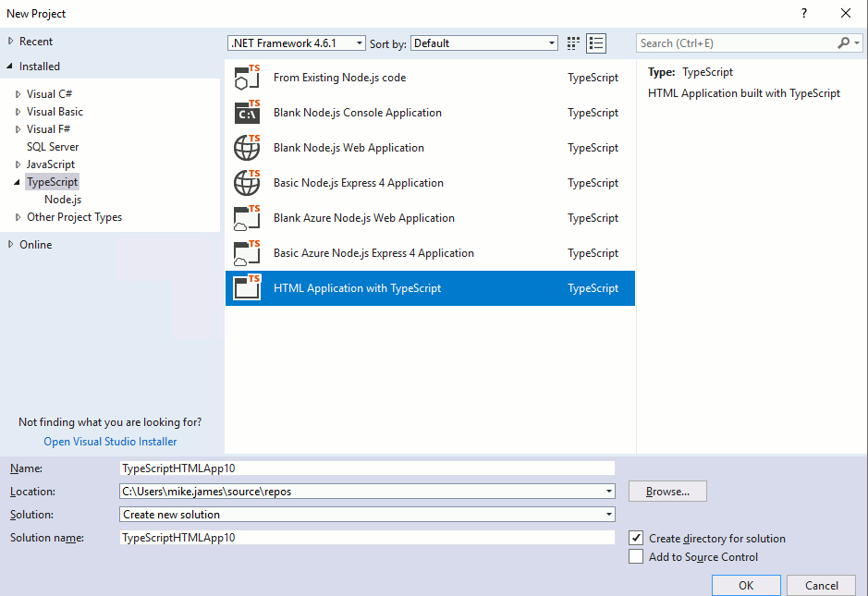The width and height of the screenshot is (868, 596).
Task: Collapse the Installed section
Action: pos(10,66)
